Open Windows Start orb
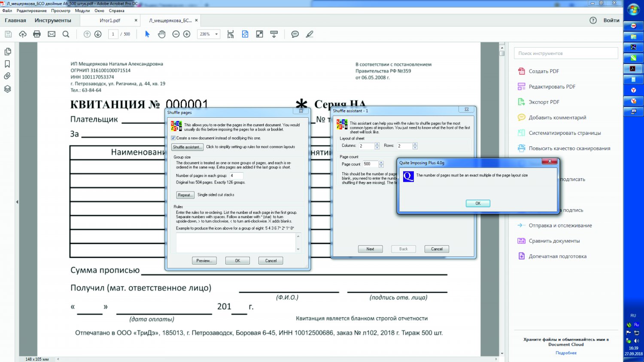Viewport: 644px width, 362px height. [633, 10]
